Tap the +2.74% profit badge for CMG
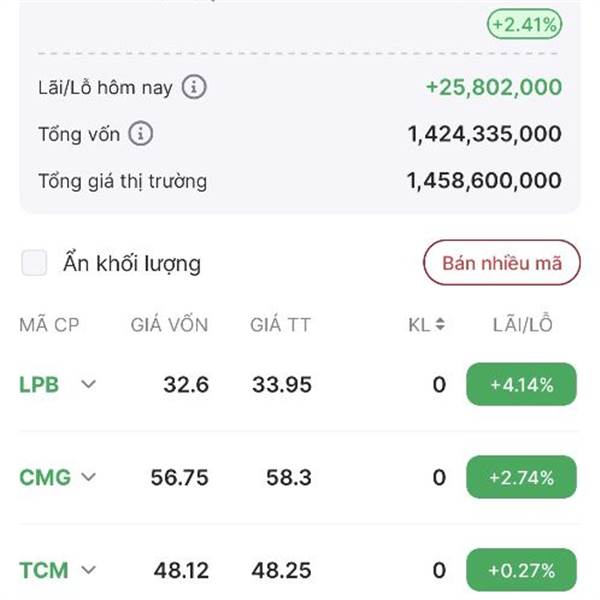 tap(521, 477)
